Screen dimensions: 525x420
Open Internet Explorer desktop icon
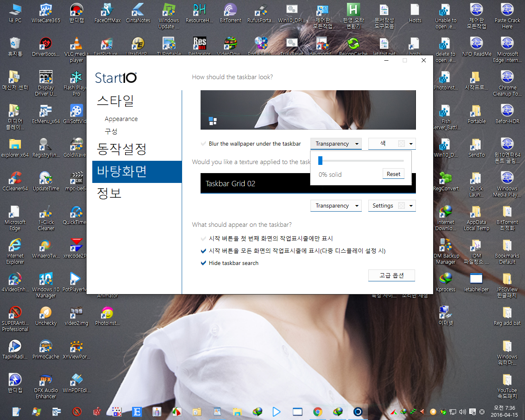15,252
